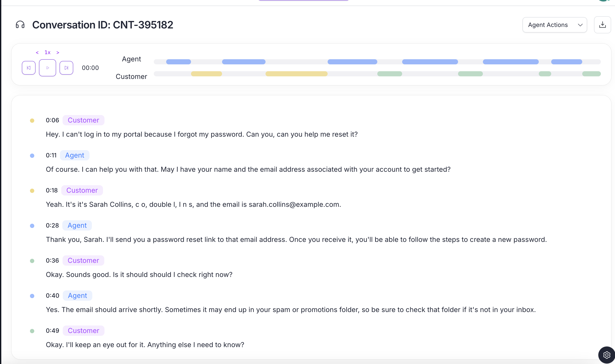Increase playback speed with the right arrow

tap(58, 52)
